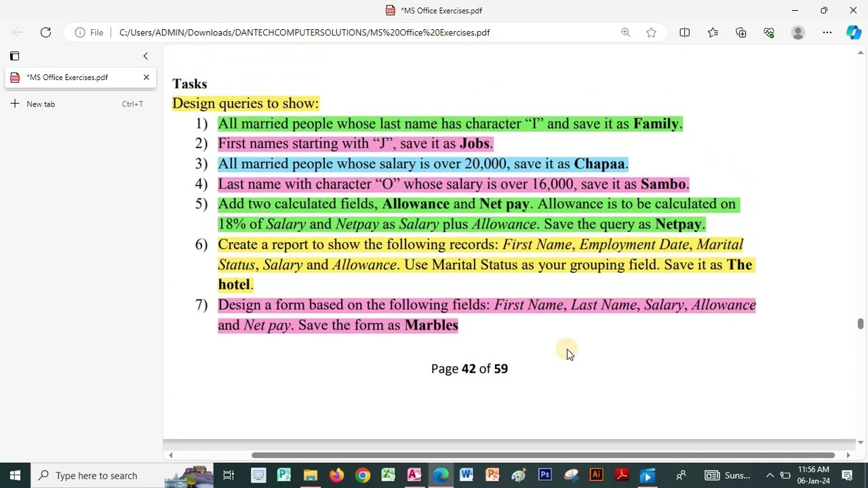Screen dimensions: 868x488
Task: Click the scroll up arrow
Action: click(861, 52)
